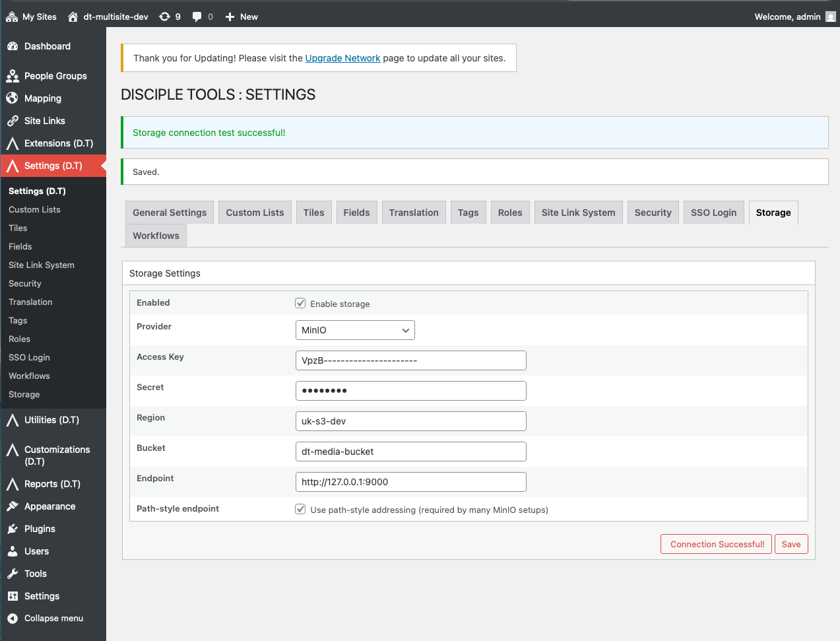Disable path-style addressing checkbox
Screen dimensions: 840x641
(x=300, y=509)
